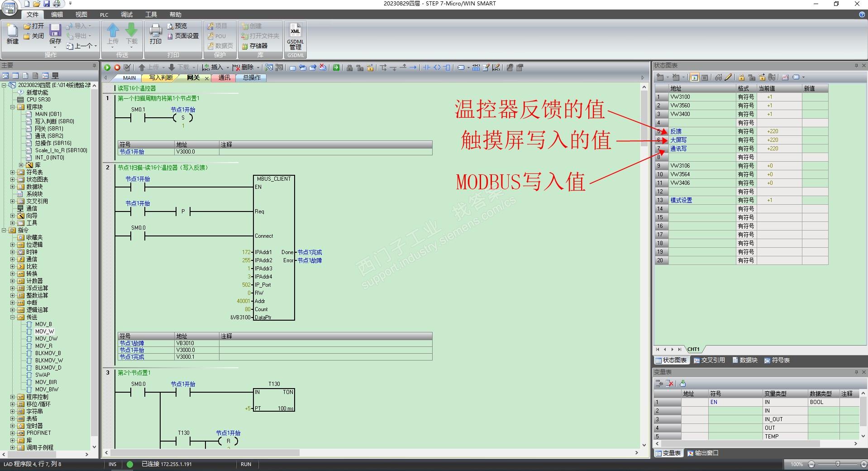This screenshot has width=868, height=471.
Task: Click the 新建 (New) project icon
Action: [x=12, y=34]
